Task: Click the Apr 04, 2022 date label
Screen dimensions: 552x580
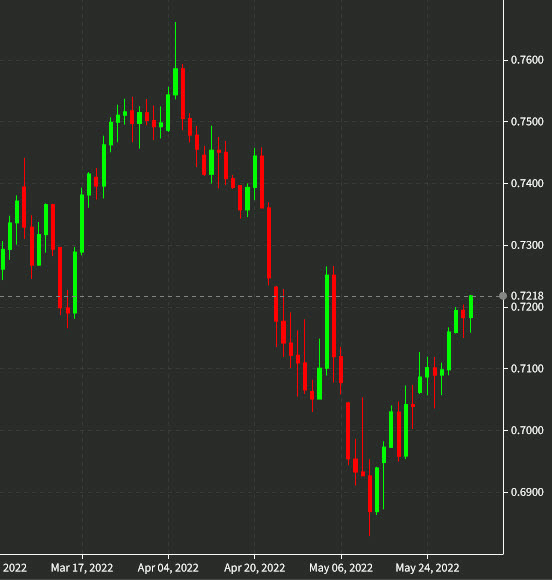Action: [168, 568]
